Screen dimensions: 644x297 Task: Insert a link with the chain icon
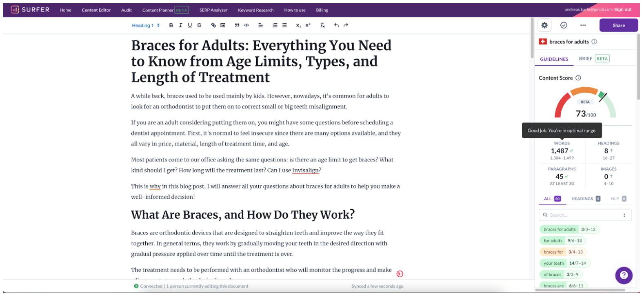tap(213, 25)
